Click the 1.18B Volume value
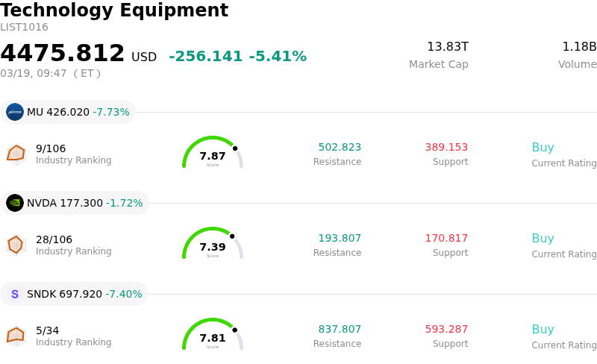 click(579, 47)
